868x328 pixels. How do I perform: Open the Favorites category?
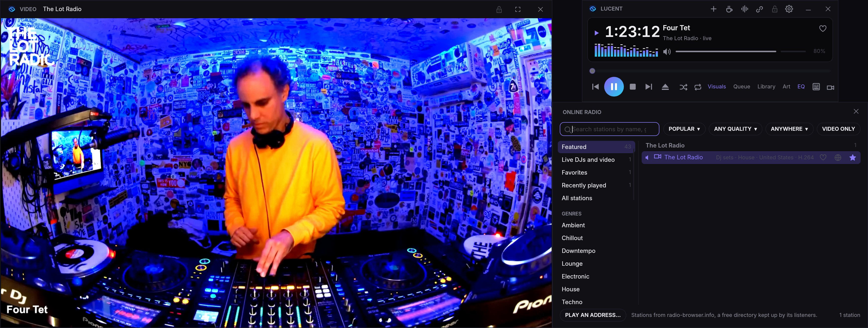tap(596, 173)
